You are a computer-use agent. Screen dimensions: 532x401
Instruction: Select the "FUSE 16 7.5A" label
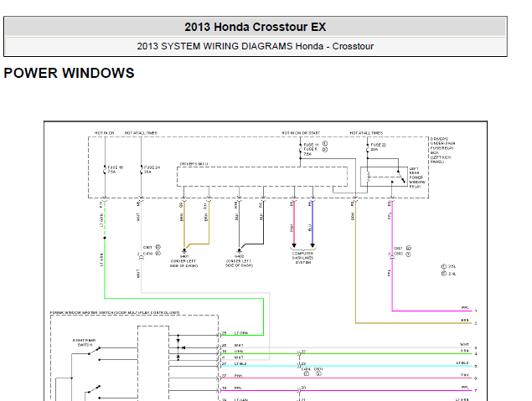(x=116, y=169)
